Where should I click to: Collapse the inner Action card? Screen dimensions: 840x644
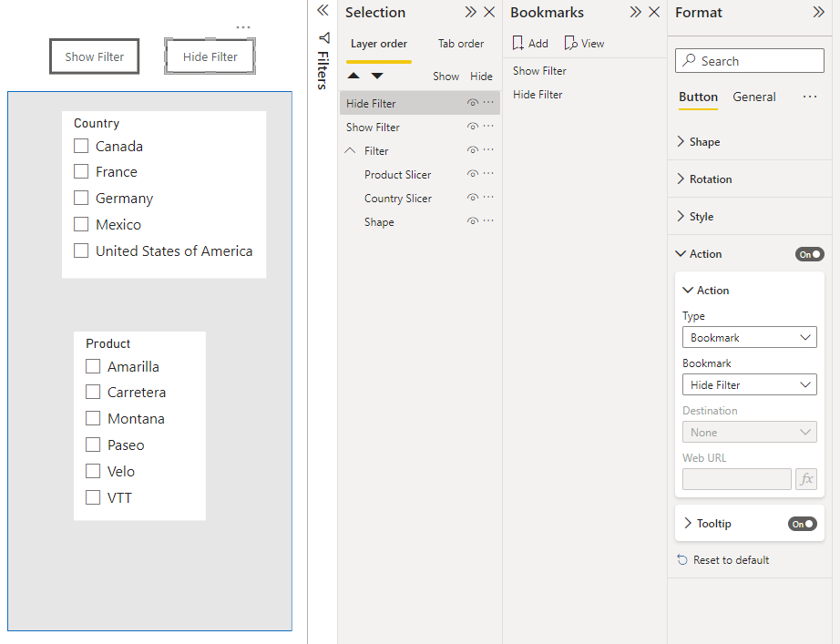tap(688, 290)
